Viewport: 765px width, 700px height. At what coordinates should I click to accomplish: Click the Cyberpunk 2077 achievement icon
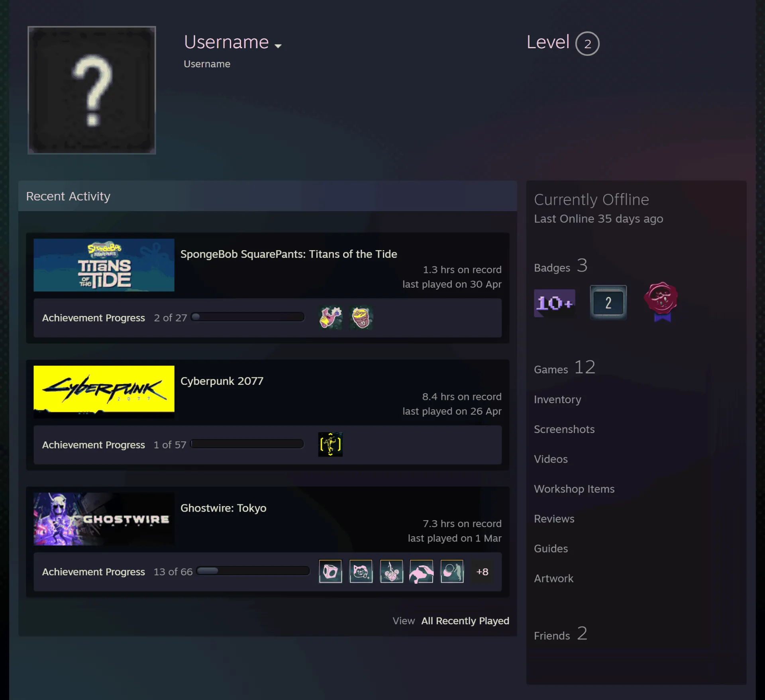coord(330,444)
